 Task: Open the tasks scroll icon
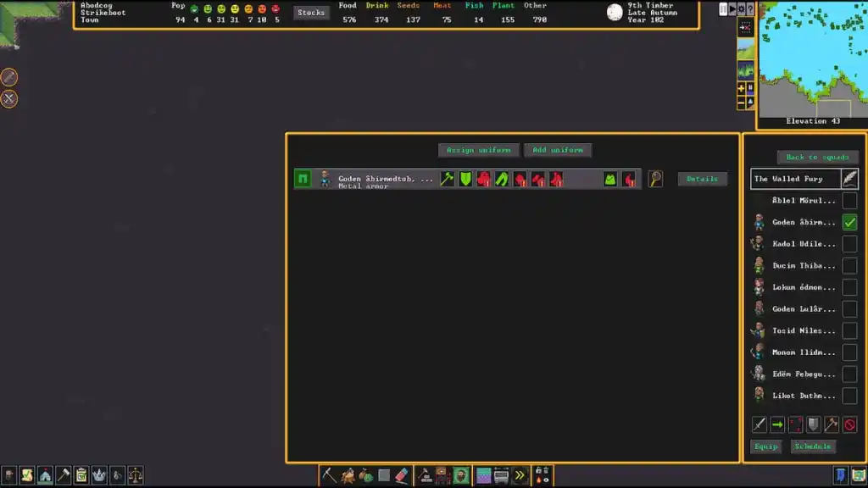pyautogui.click(x=27, y=475)
